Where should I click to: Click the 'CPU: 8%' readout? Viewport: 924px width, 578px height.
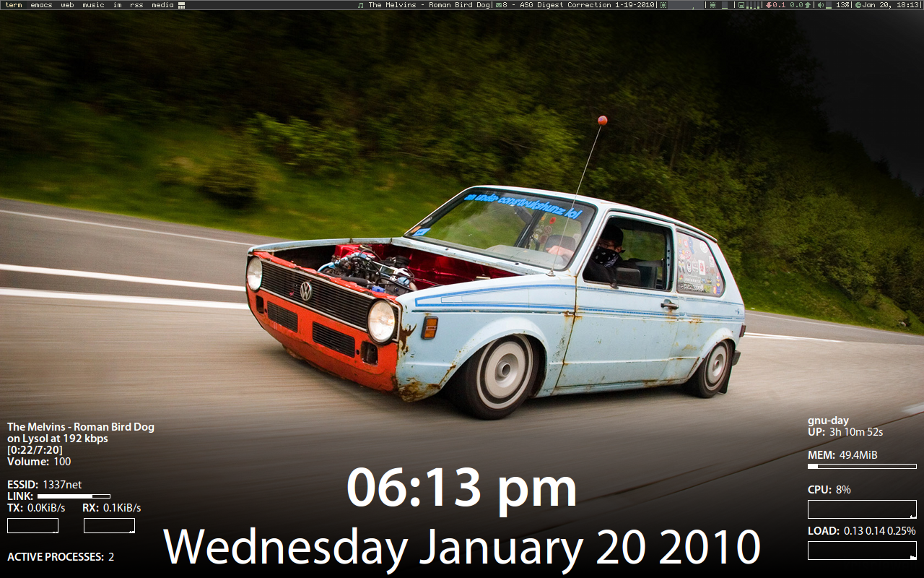[x=829, y=490]
